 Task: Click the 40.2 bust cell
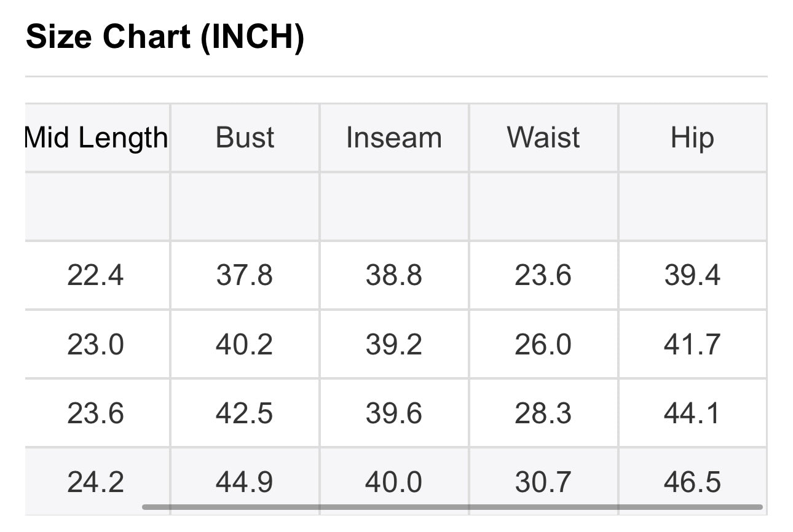tap(245, 344)
